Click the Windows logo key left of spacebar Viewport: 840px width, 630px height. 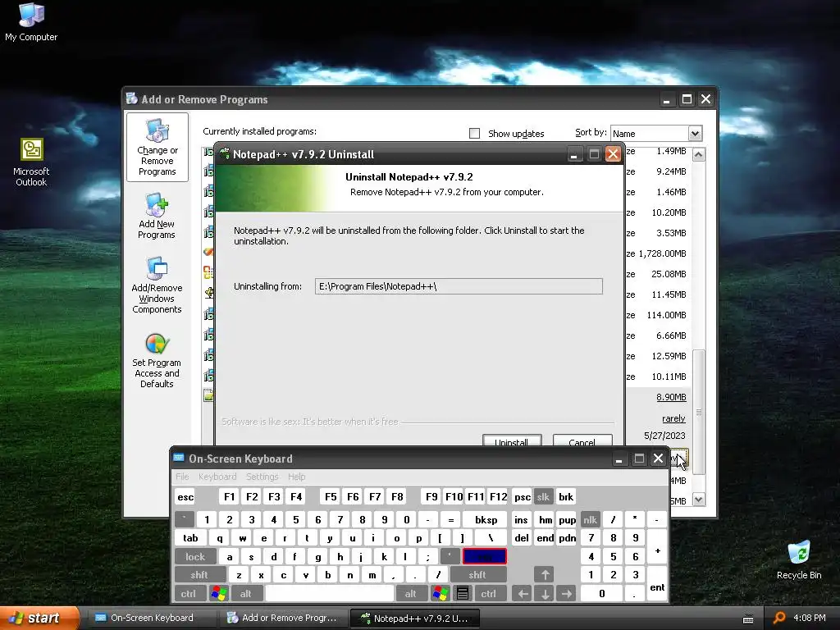coord(219,594)
